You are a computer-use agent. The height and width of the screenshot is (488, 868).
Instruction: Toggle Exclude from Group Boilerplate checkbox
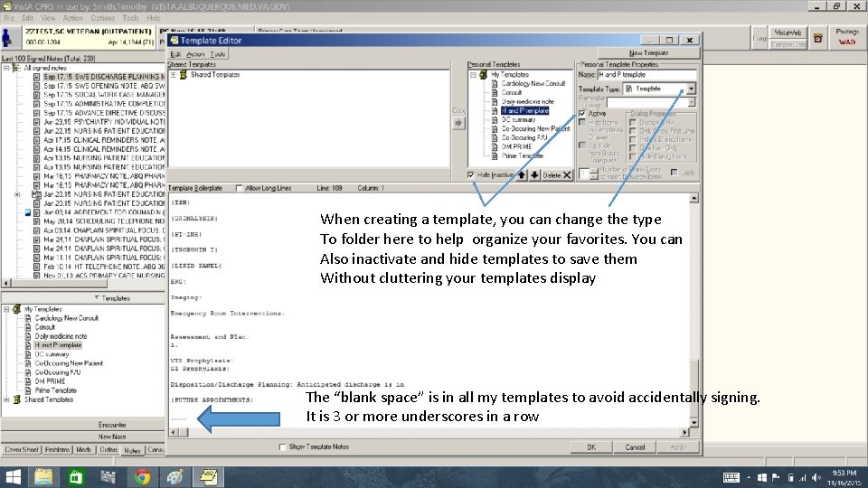[x=581, y=145]
